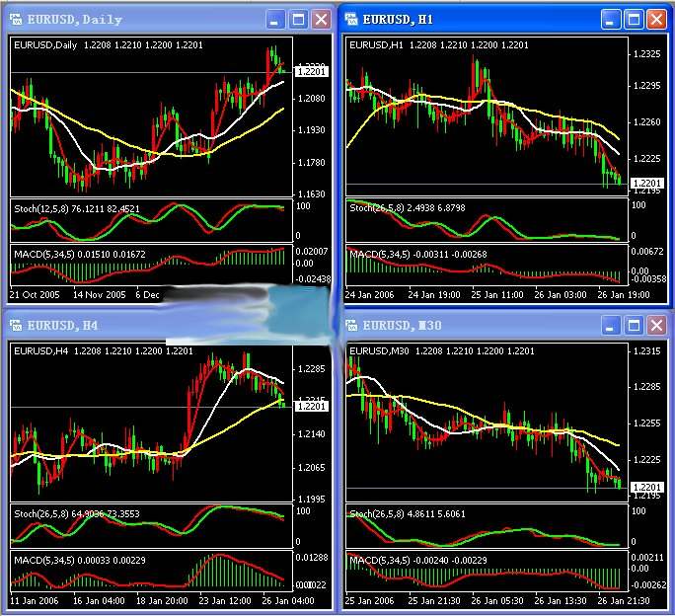
Task: Click the 1.2201 price tag in H4 chart
Action: click(311, 406)
